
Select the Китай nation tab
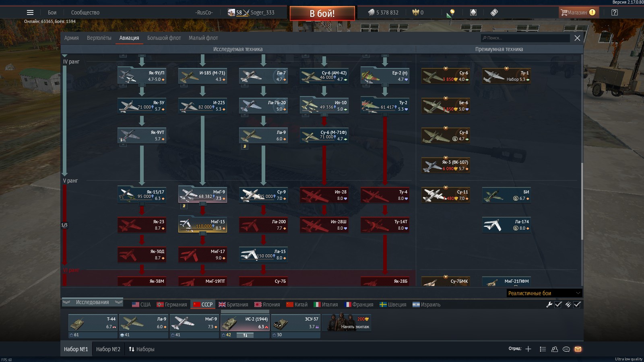point(297,304)
